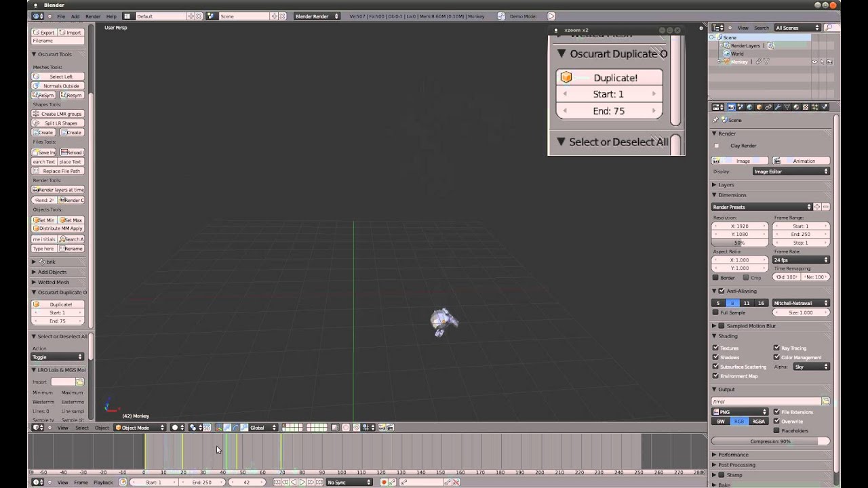Viewport: 868px width, 488px height.
Task: Toggle the Shadows checkbox
Action: [715, 357]
